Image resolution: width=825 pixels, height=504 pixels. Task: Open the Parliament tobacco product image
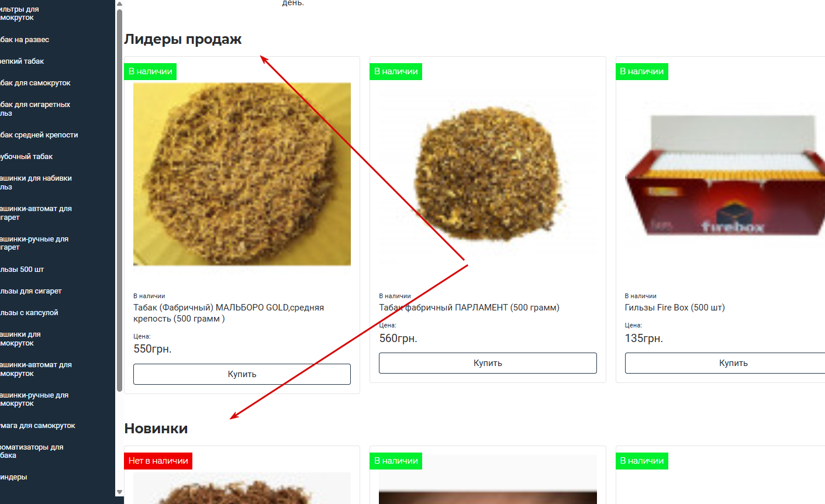click(488, 174)
